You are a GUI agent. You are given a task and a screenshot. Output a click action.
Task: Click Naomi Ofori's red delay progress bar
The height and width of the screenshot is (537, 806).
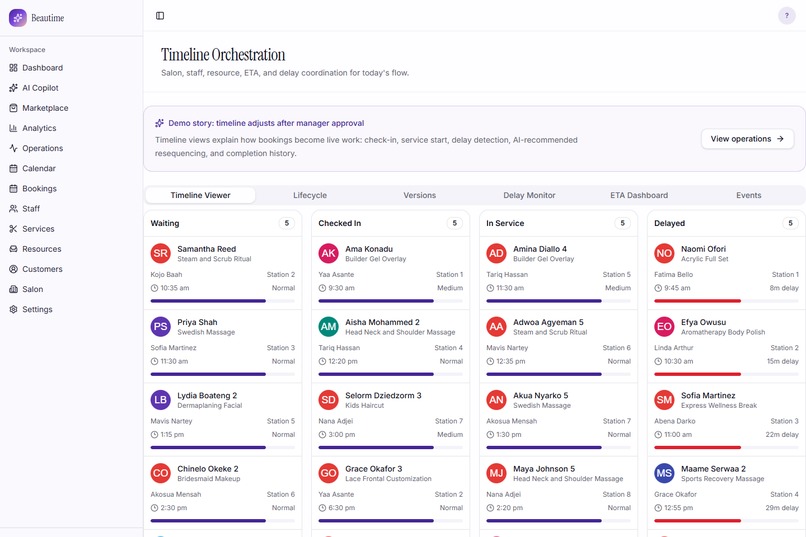pyautogui.click(x=726, y=301)
